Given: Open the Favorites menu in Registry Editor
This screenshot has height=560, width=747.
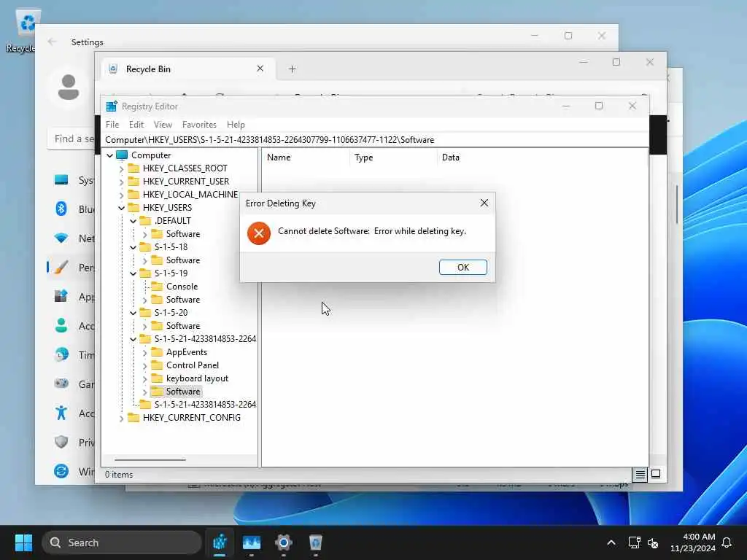Looking at the screenshot, I should point(199,124).
